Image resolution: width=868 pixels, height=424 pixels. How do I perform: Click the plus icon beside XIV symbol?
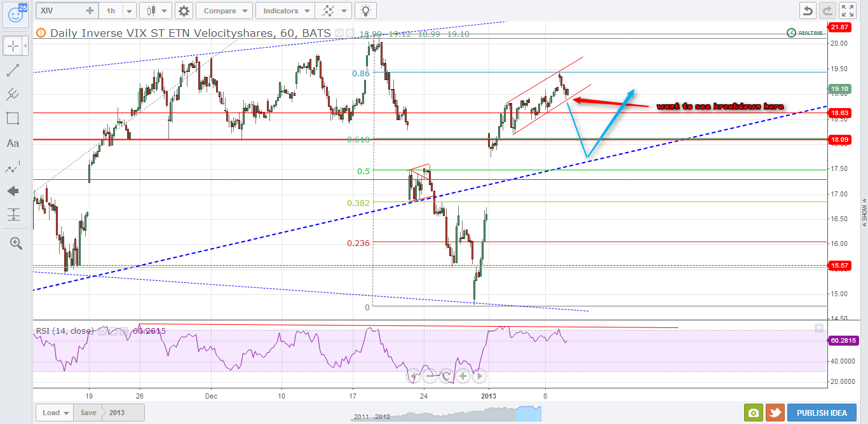coord(90,11)
